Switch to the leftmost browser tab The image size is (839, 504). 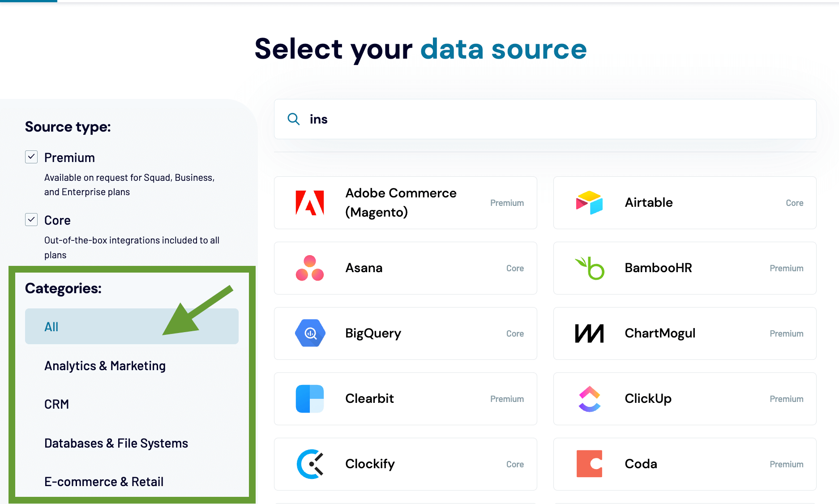pyautogui.click(x=28, y=1)
